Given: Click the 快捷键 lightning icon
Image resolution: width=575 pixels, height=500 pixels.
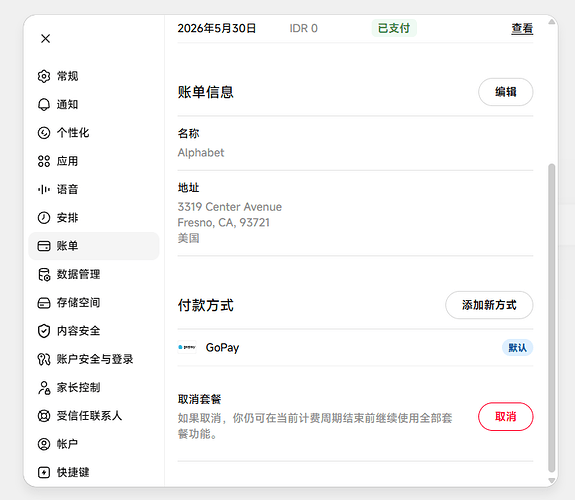Looking at the screenshot, I should 44,472.
